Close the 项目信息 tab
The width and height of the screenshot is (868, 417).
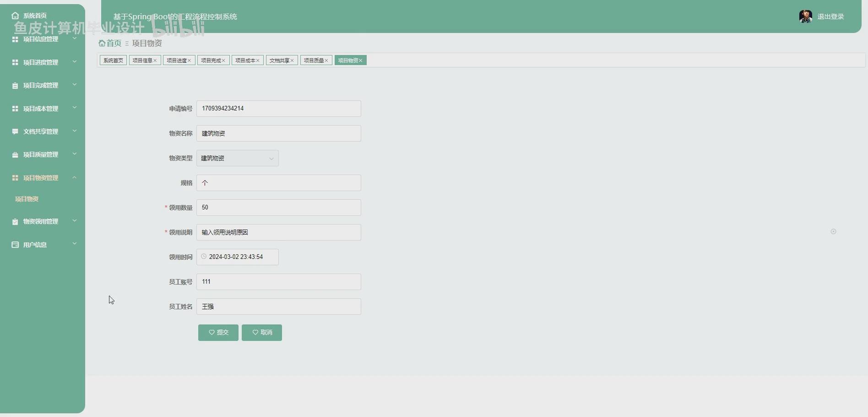[x=155, y=60]
